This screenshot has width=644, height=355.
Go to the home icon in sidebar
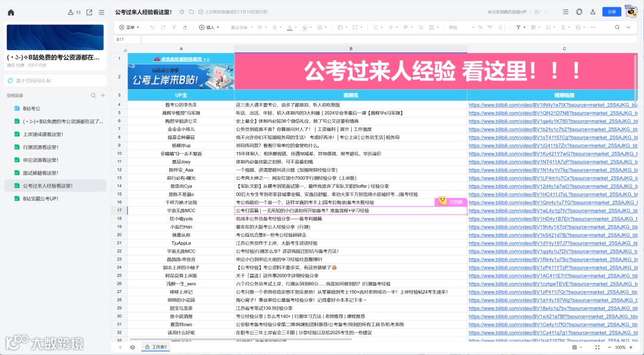tap(11, 13)
